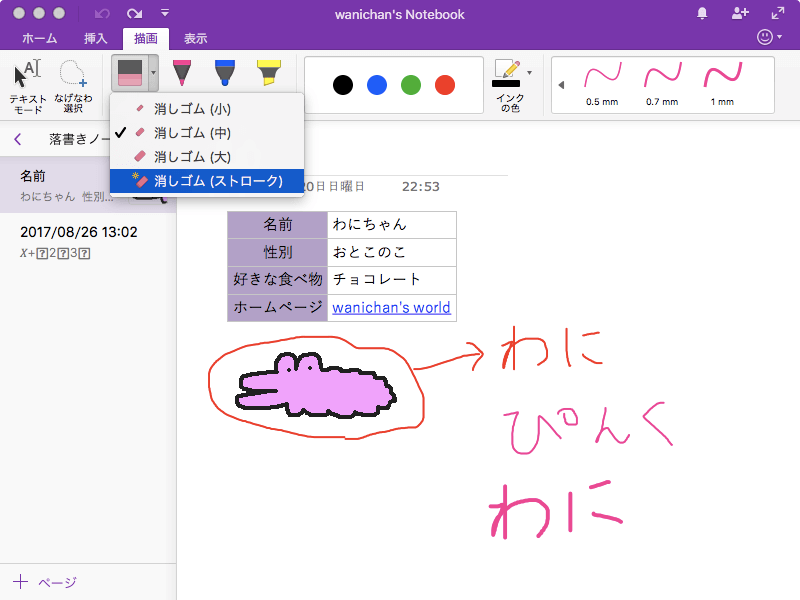Viewport: 800px width, 600px height.
Task: Open the 2017/08/26 13:02 page
Action: click(x=88, y=241)
